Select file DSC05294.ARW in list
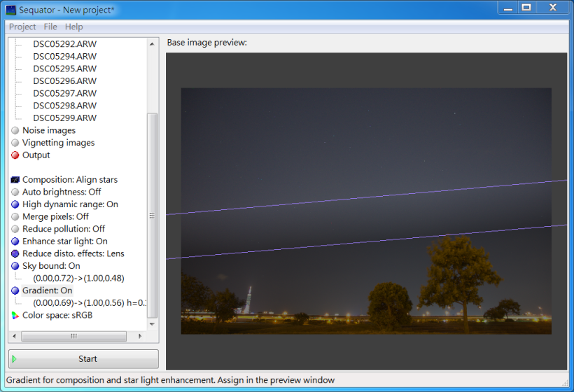Image resolution: width=574 pixels, height=392 pixels. (65, 57)
